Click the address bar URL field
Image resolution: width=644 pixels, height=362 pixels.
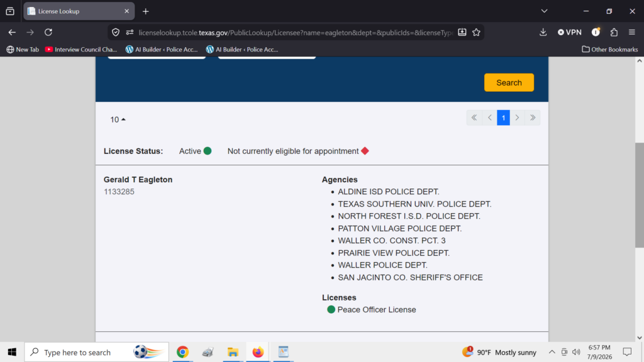tap(295, 33)
